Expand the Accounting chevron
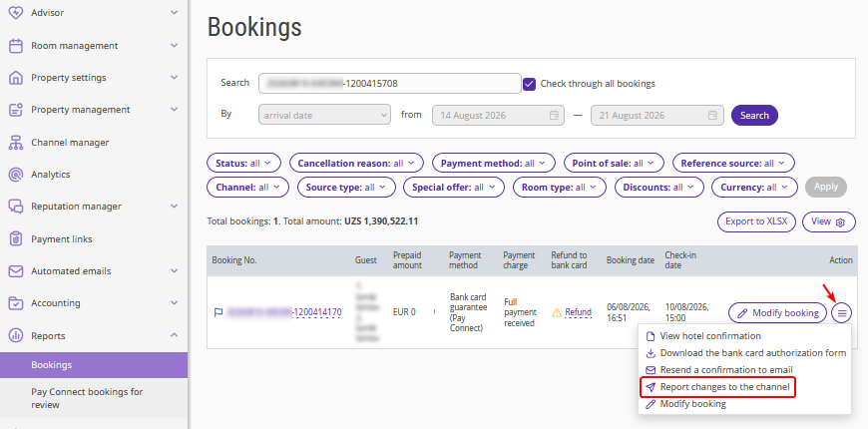Image resolution: width=868 pixels, height=429 pixels. (175, 303)
